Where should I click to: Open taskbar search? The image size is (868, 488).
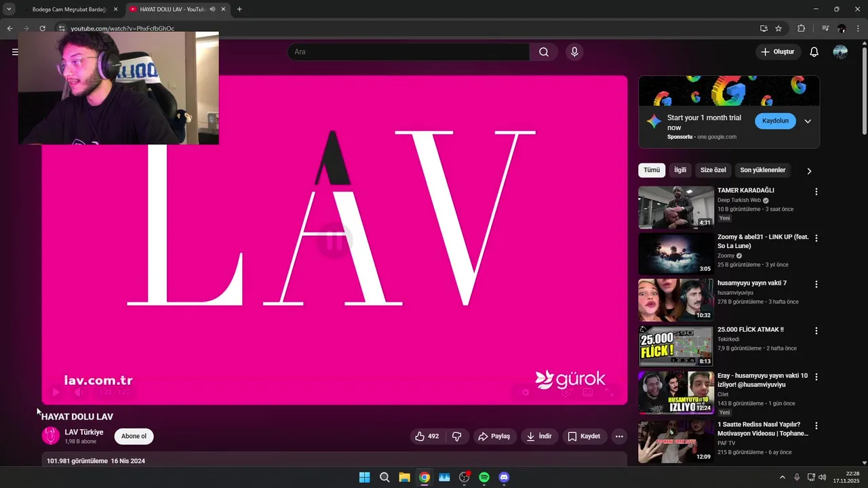click(x=384, y=477)
